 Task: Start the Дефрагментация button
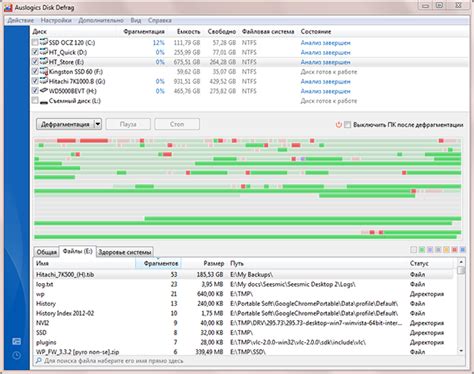[x=65, y=124]
